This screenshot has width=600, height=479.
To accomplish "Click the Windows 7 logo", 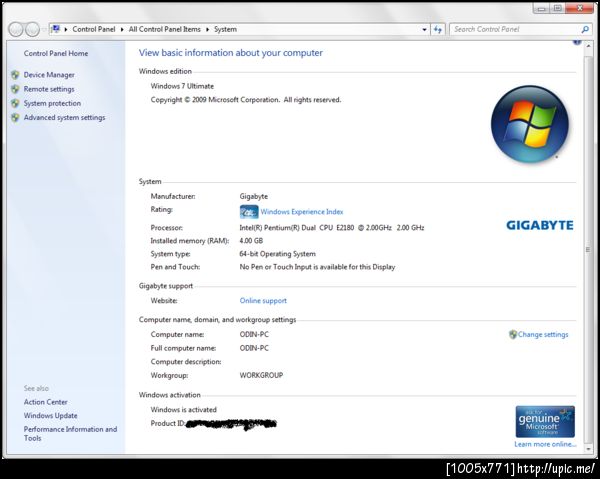I will pyautogui.click(x=530, y=124).
